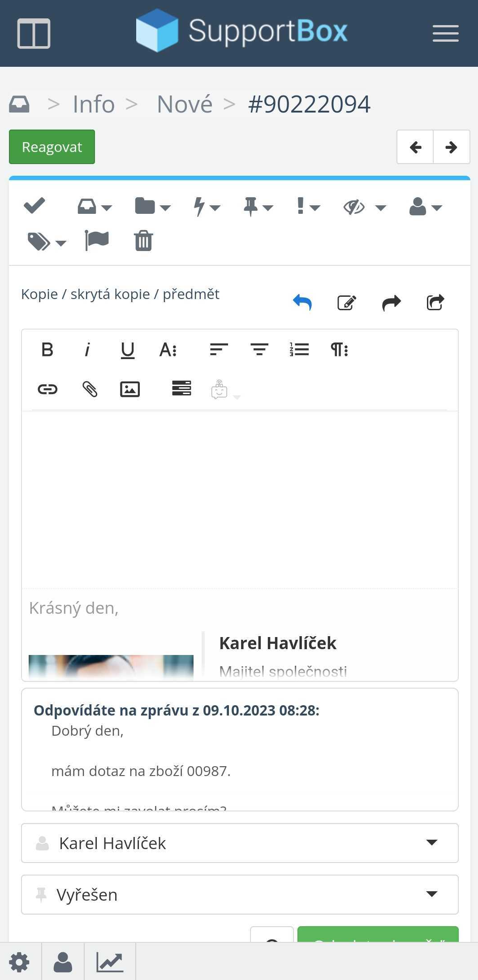
Task: Open the Karel Havlíček assignee select
Action: pos(240,843)
